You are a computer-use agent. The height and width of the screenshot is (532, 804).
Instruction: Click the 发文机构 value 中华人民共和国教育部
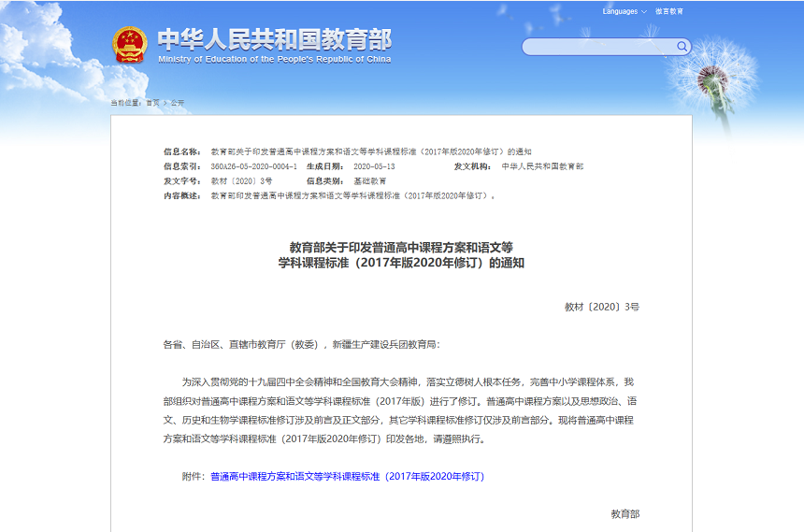coord(542,166)
